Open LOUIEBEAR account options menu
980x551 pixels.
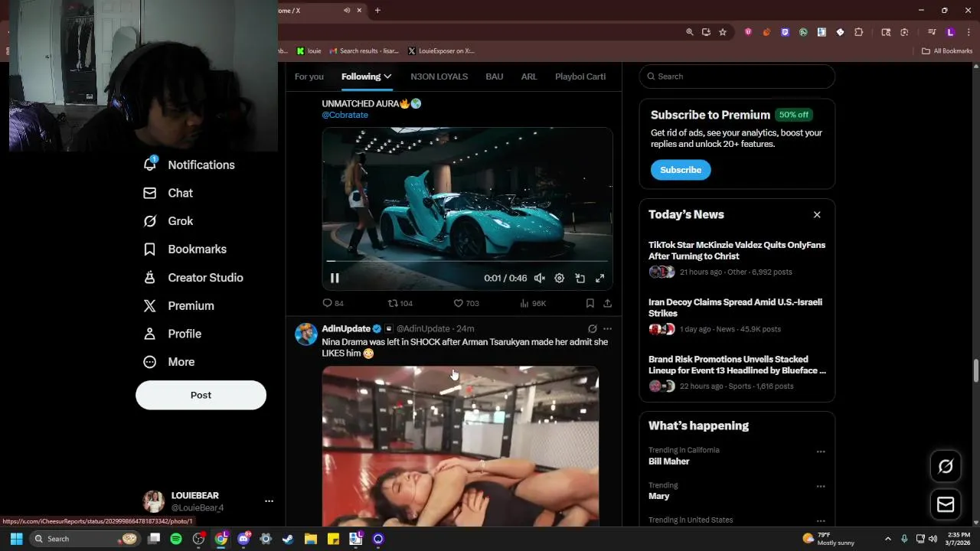pos(269,501)
